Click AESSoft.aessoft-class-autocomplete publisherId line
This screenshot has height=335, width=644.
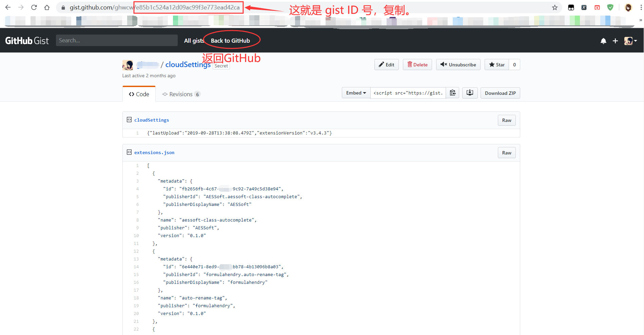click(x=233, y=197)
